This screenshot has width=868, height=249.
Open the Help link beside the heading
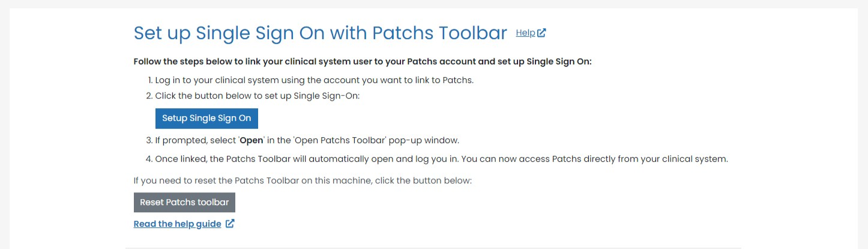[525, 33]
